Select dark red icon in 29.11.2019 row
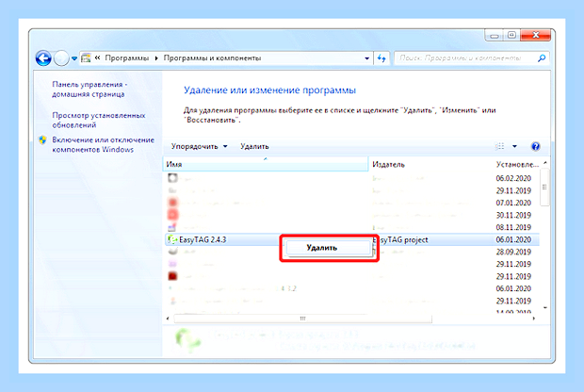584x392 pixels. click(x=172, y=276)
